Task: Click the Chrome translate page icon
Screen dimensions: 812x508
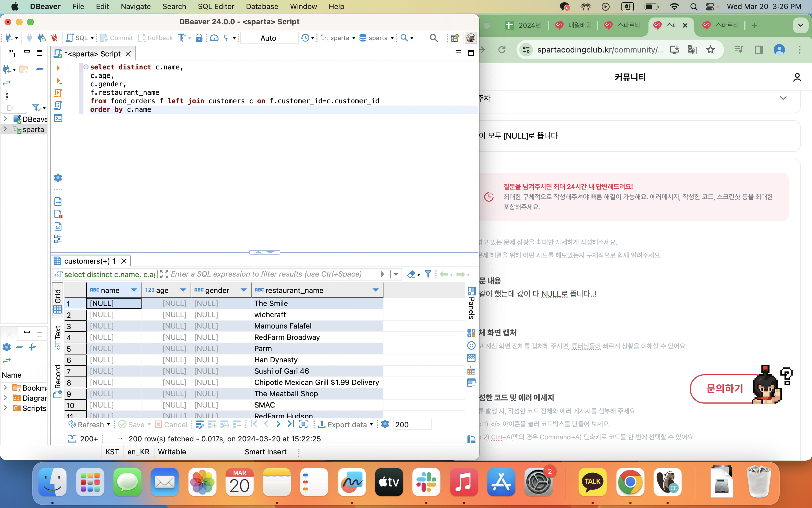Action: tap(692, 50)
